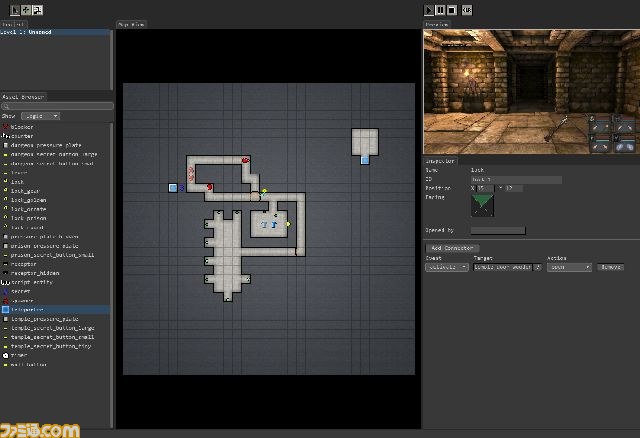Open the connector Event dropdown
This screenshot has width=640, height=438.
pos(447,267)
